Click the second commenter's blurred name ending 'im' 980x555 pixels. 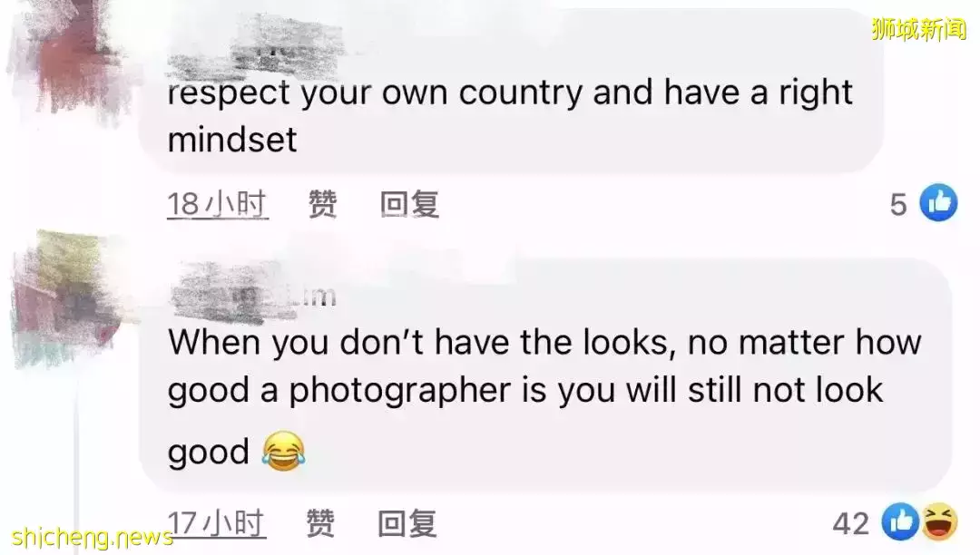click(x=254, y=294)
